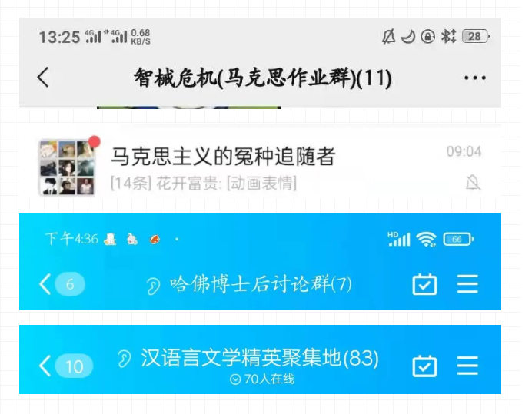Tap the back arrow beside 智械危机 title

[x=43, y=78]
